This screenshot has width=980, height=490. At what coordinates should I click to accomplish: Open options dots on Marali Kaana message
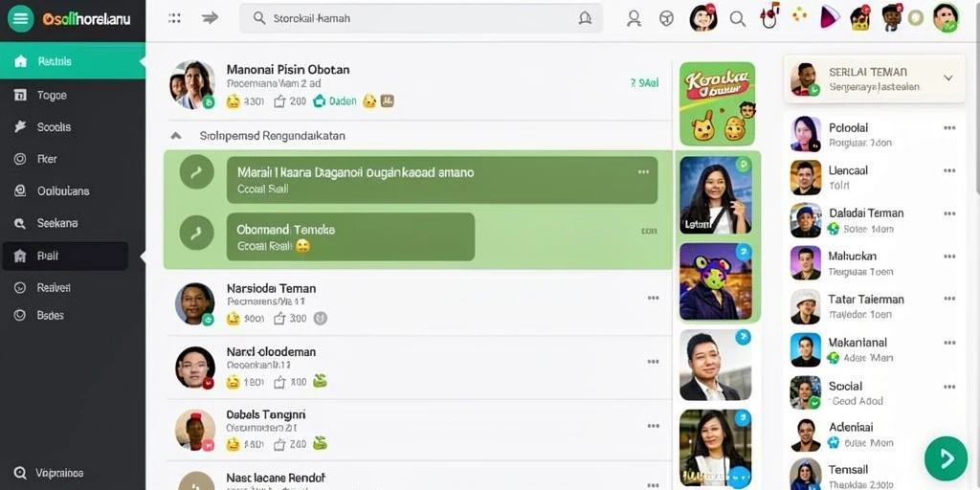coord(643,172)
